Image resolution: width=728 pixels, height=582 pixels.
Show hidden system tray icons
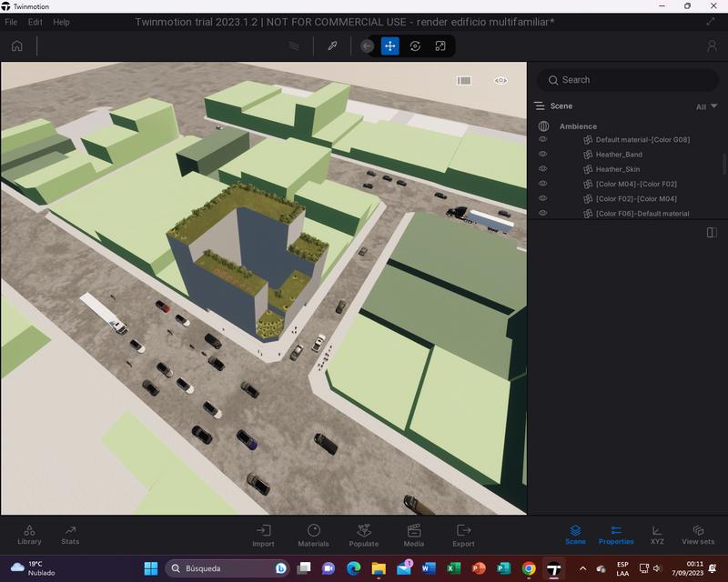tap(582, 568)
